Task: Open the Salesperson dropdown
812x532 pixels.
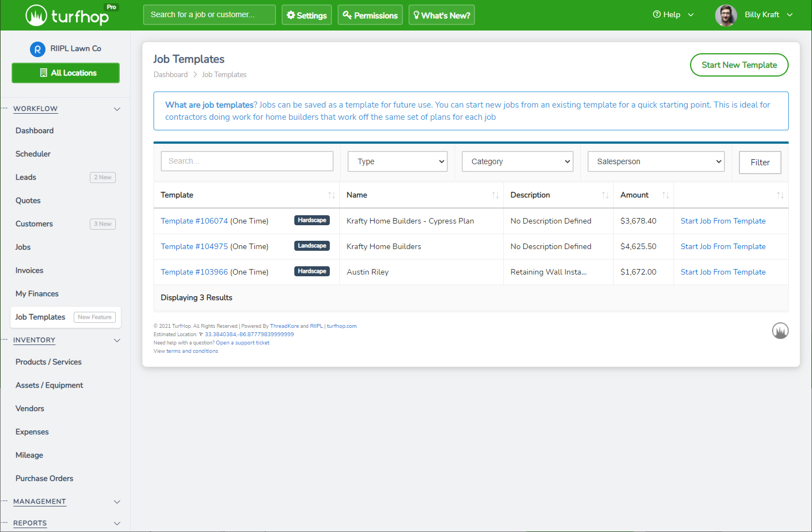Action: tap(656, 161)
